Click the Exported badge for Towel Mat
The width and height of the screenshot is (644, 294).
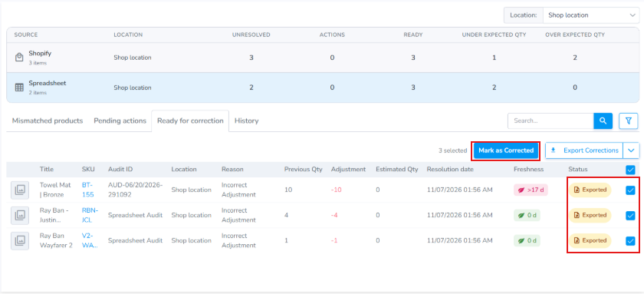[x=590, y=190]
